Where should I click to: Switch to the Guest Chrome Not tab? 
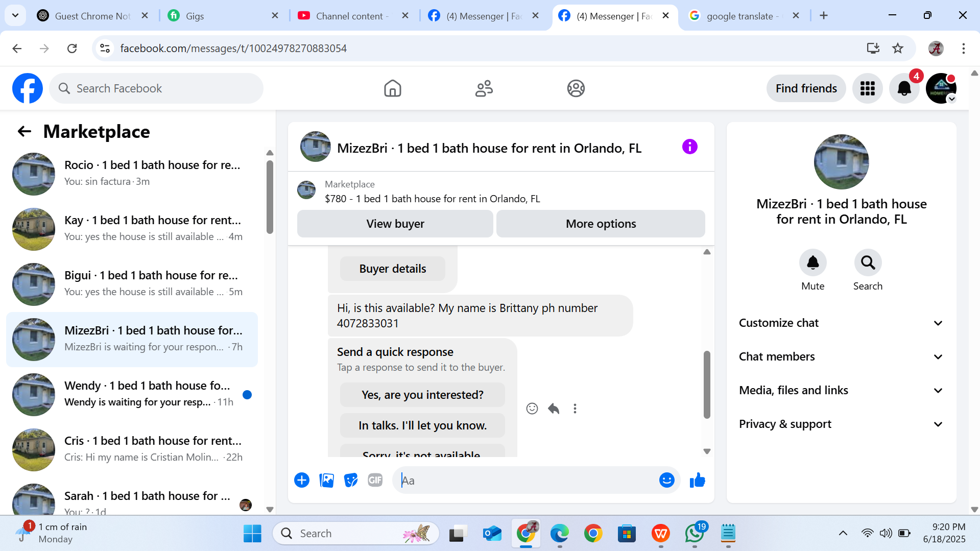[x=93, y=16]
